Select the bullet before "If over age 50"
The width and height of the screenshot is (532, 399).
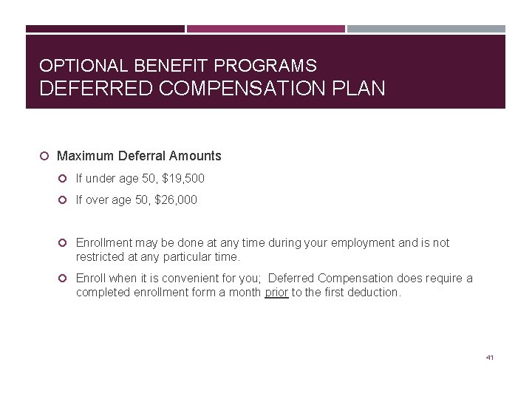[64, 200]
